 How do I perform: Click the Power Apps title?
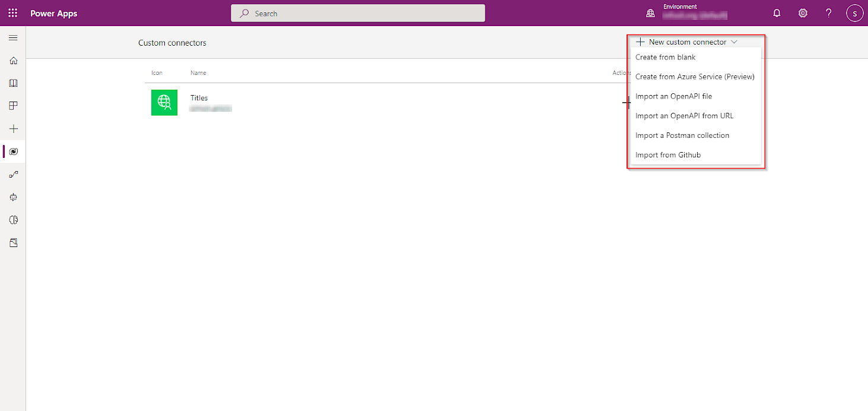point(54,13)
